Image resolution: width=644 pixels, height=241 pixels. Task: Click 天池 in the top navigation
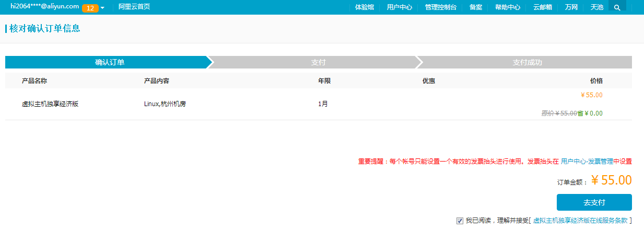(x=596, y=7)
